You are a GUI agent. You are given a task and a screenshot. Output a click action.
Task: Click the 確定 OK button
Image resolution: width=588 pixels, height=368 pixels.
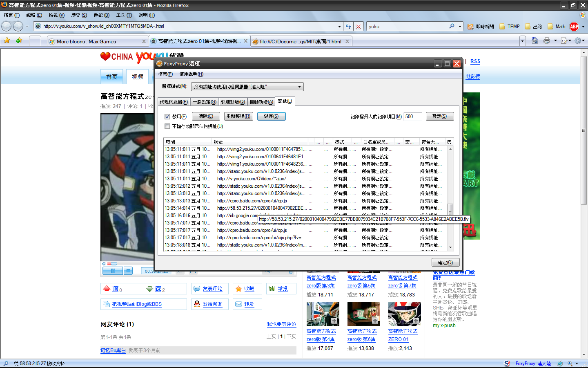click(x=445, y=263)
